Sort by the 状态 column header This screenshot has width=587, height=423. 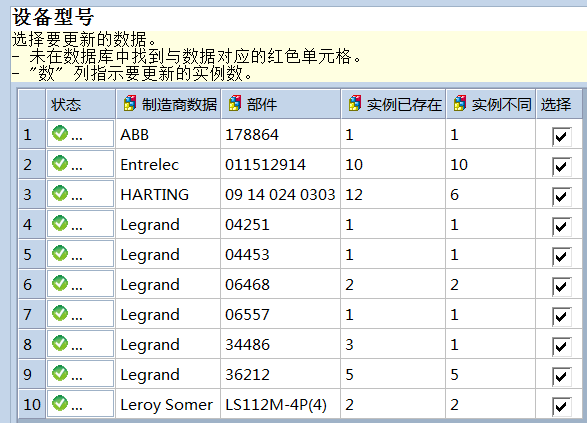click(80, 104)
